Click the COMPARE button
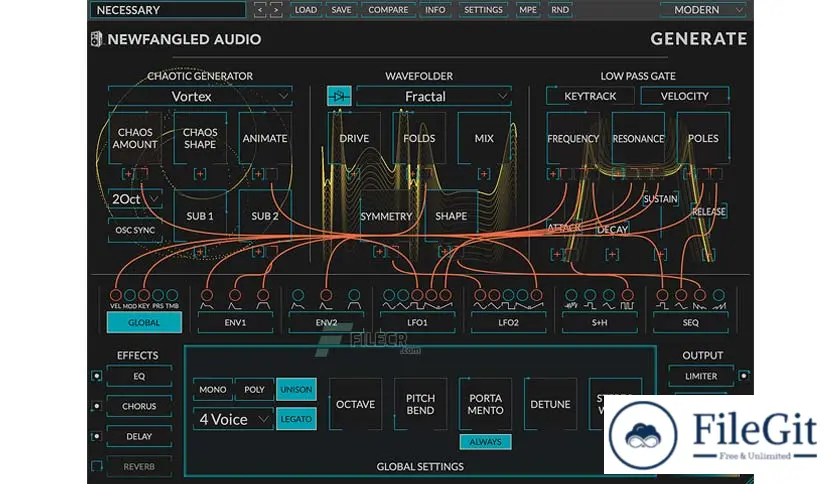Screen dimensions: 836x484 pos(388,10)
